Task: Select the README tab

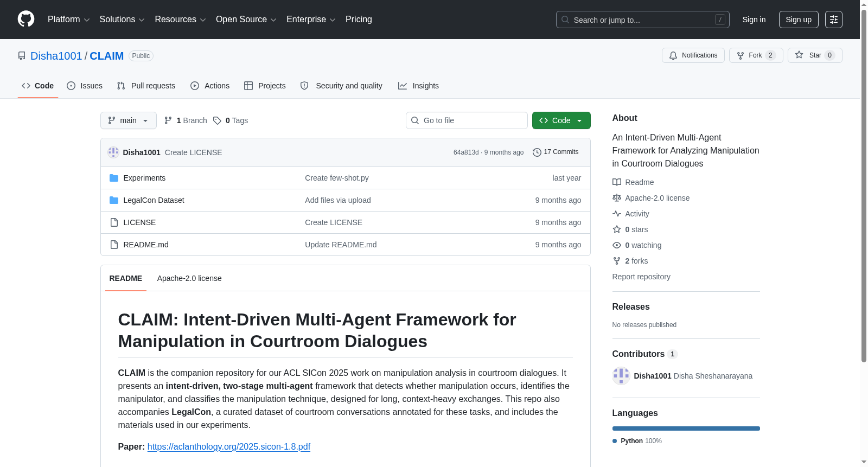Action: pos(126,278)
